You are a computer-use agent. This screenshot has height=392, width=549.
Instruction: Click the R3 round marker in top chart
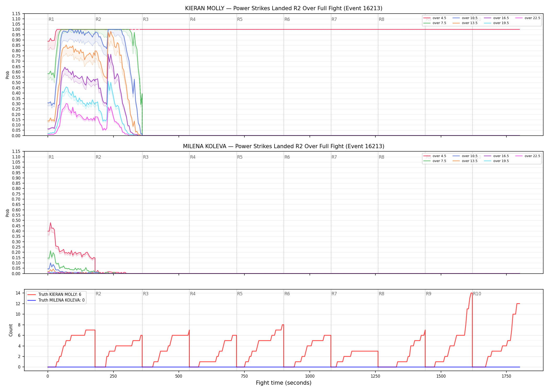tap(146, 19)
